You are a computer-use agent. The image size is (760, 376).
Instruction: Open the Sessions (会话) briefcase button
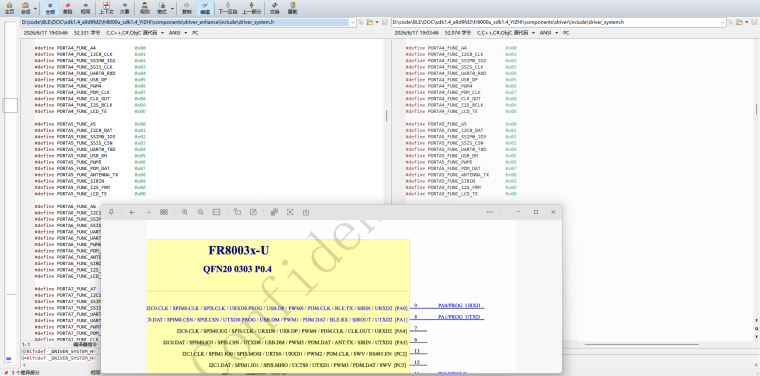coord(26,8)
